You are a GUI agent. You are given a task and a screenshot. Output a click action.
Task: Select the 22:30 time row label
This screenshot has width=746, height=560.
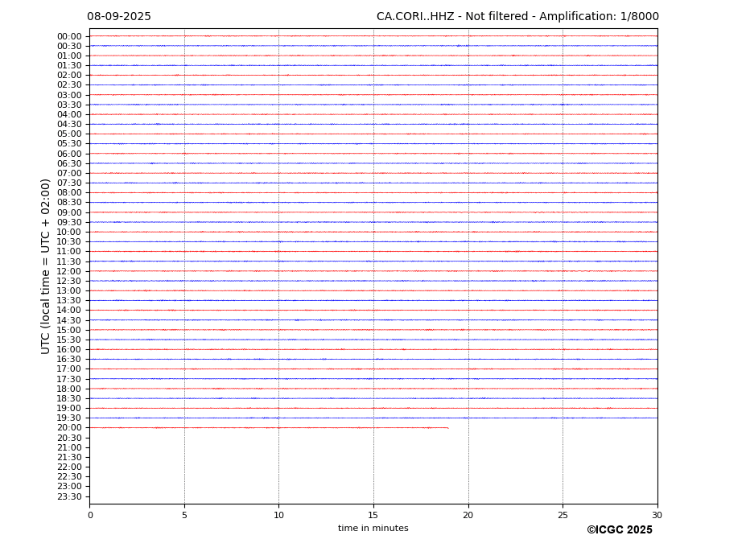tap(69, 477)
